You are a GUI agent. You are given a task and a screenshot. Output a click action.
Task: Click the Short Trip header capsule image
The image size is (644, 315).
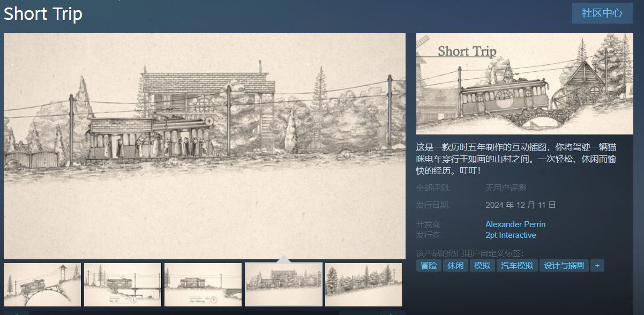pos(525,84)
